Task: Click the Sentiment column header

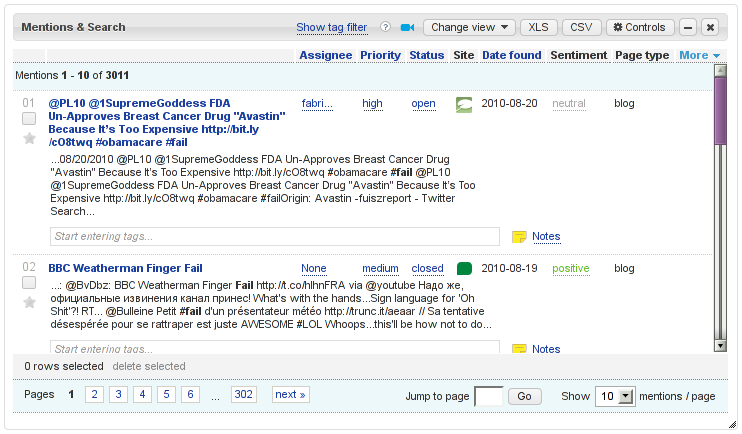Action: [578, 55]
